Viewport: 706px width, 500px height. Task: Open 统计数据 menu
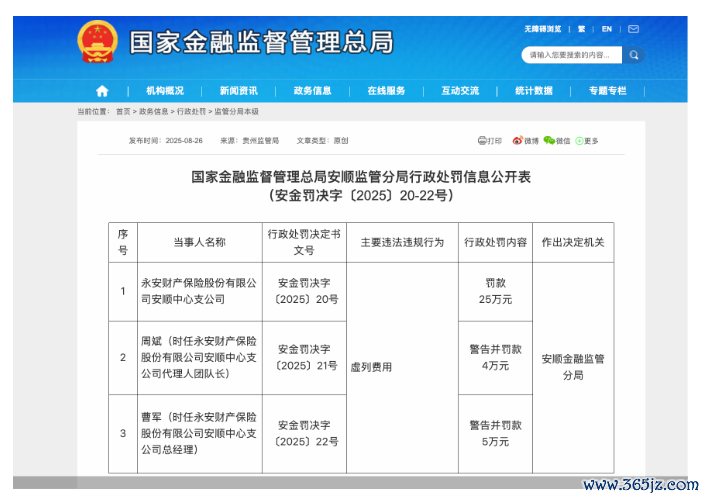point(534,91)
